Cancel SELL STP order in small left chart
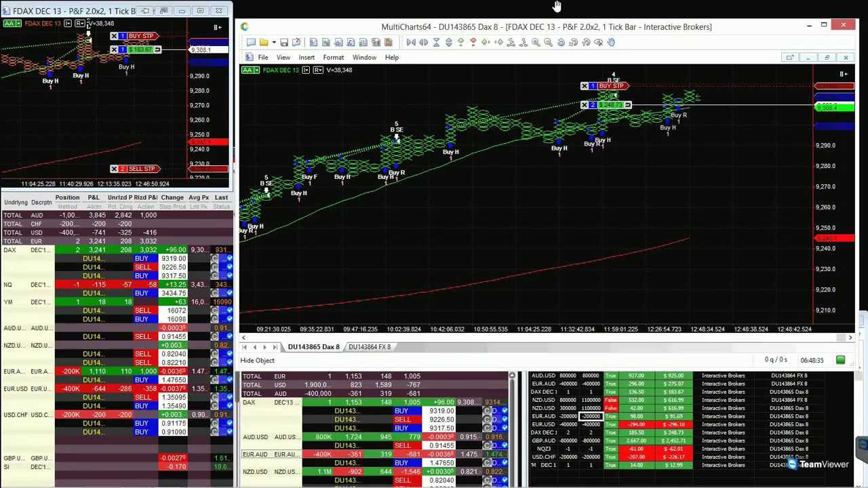 114,169
